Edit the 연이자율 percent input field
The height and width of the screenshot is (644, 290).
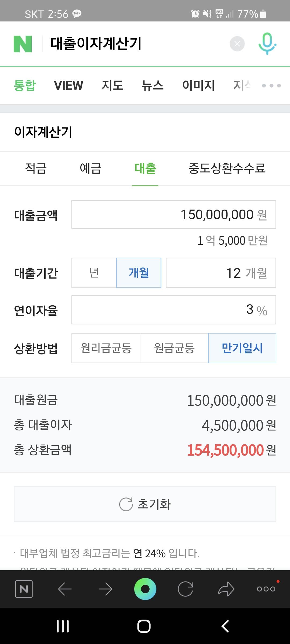tap(173, 310)
